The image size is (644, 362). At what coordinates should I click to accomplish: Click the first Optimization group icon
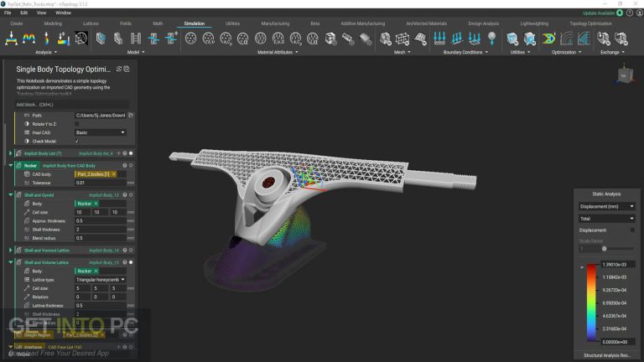click(x=549, y=39)
